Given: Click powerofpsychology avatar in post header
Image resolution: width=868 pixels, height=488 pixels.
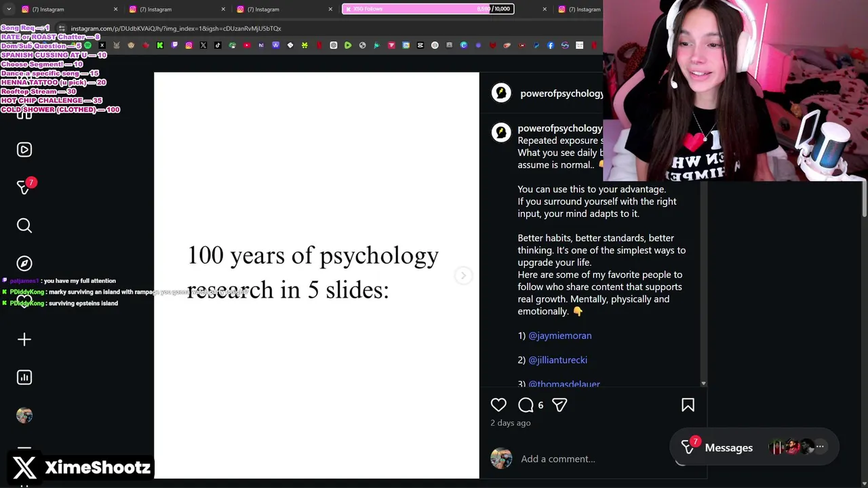Looking at the screenshot, I should [x=501, y=93].
